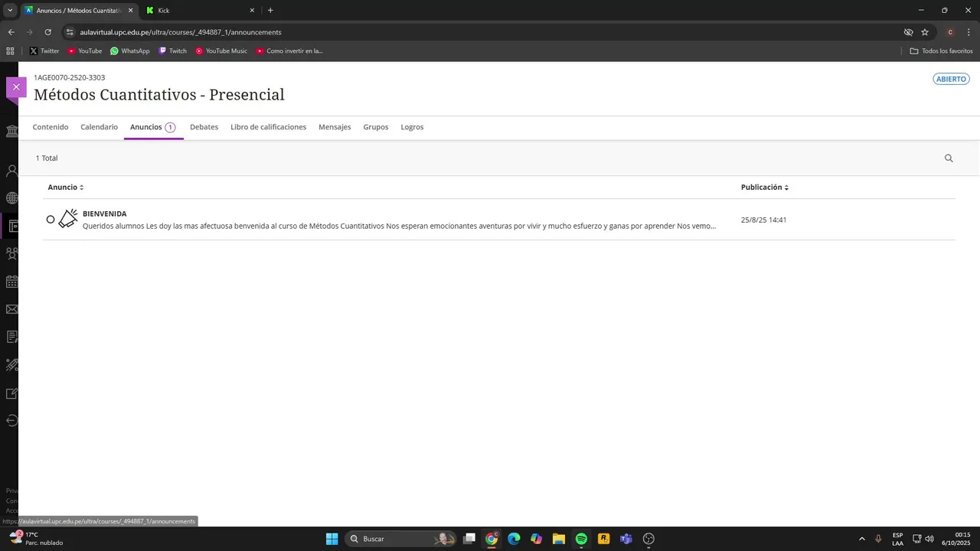Click the address bar URL
980x551 pixels.
(x=181, y=32)
